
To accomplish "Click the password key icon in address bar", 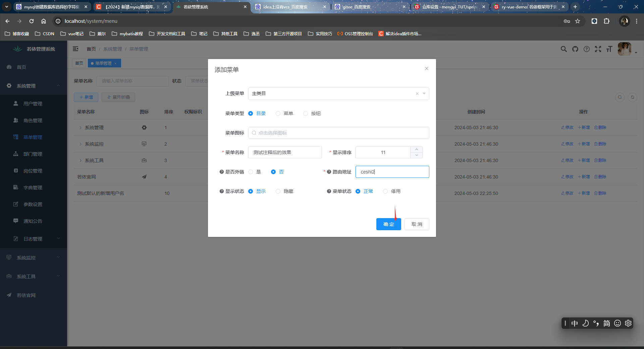I will point(567,21).
